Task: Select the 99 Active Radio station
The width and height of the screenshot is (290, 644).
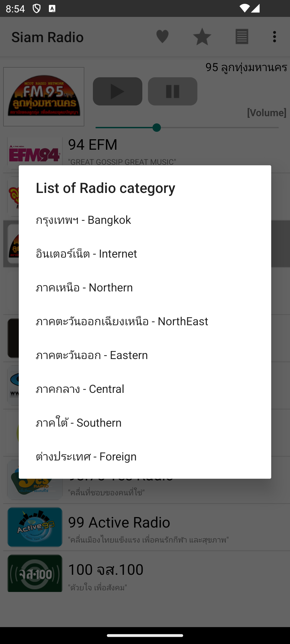Action: pos(145,527)
